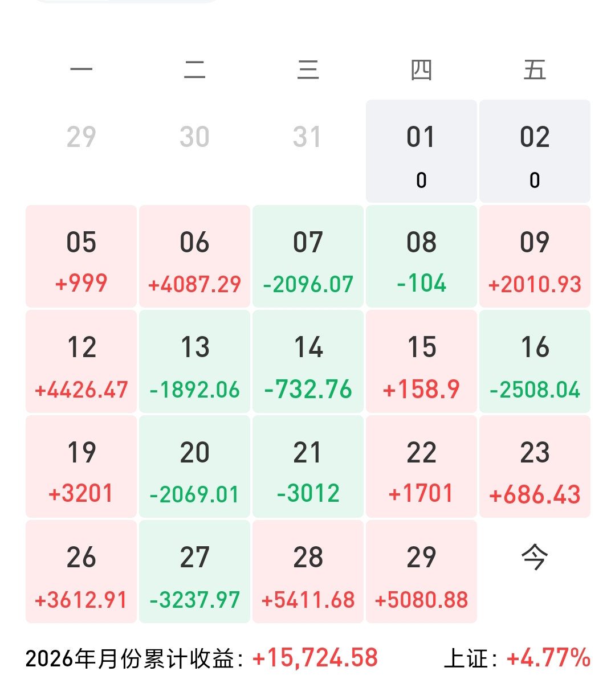The width and height of the screenshot is (615, 700).
Task: Open day 06 with +4087.29 profit
Action: click(194, 256)
